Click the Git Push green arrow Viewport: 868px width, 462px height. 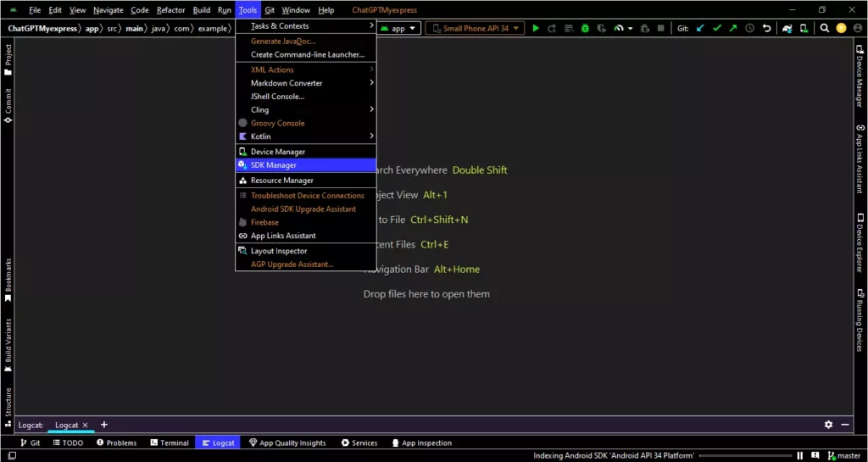[x=733, y=28]
